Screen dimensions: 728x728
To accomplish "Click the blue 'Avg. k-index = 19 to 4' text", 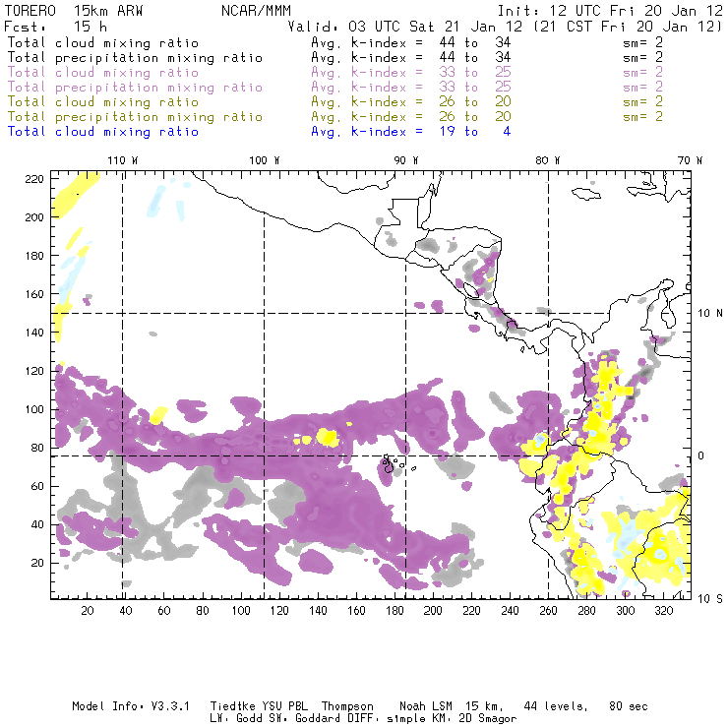I will [411, 132].
